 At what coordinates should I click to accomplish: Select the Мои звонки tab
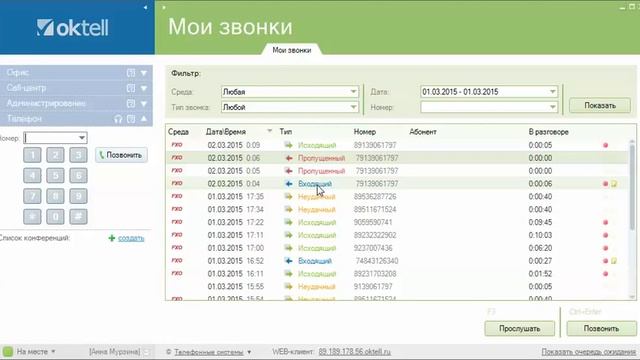[x=291, y=50]
